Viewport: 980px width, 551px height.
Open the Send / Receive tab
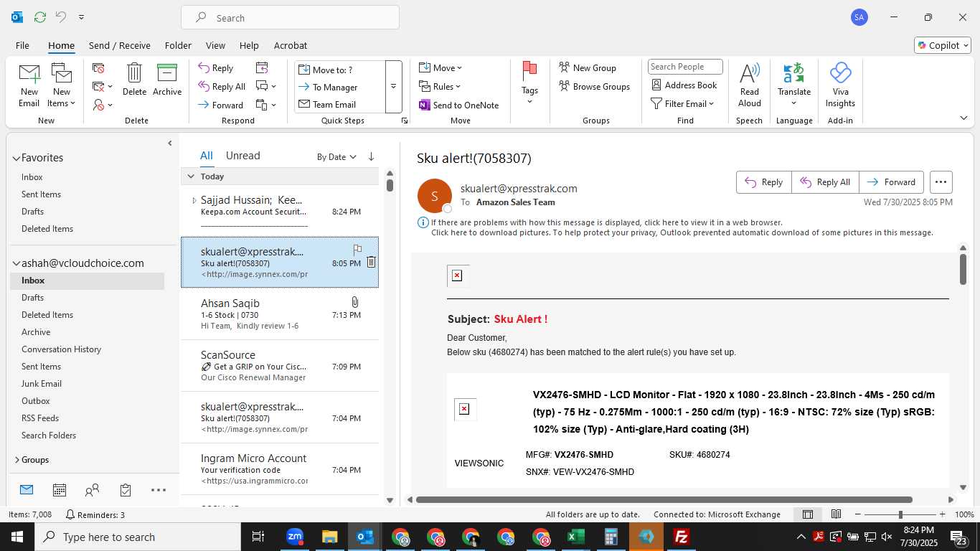tap(119, 45)
